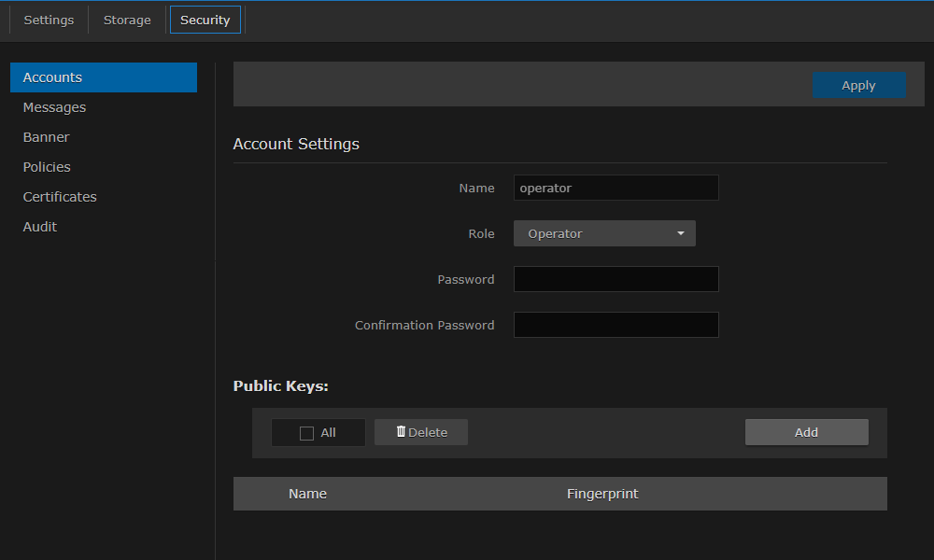The height and width of the screenshot is (560, 934).
Task: Open the Messages section
Action: pyautogui.click(x=54, y=107)
